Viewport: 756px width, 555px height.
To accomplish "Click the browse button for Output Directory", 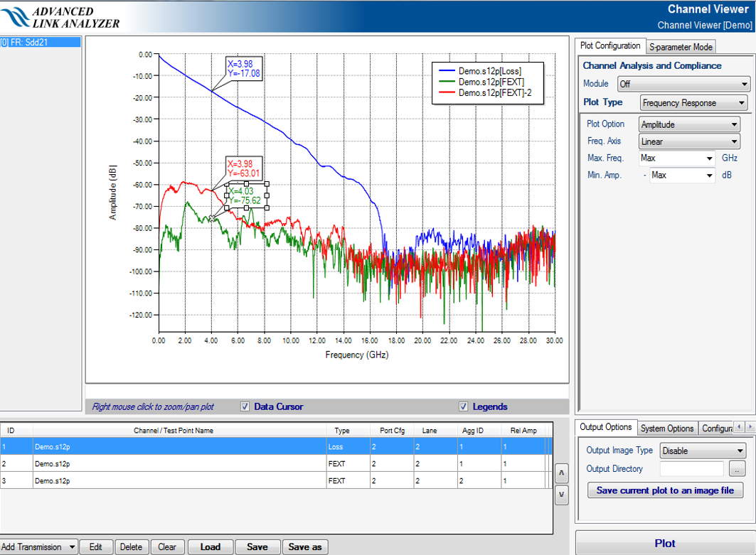I will 736,469.
